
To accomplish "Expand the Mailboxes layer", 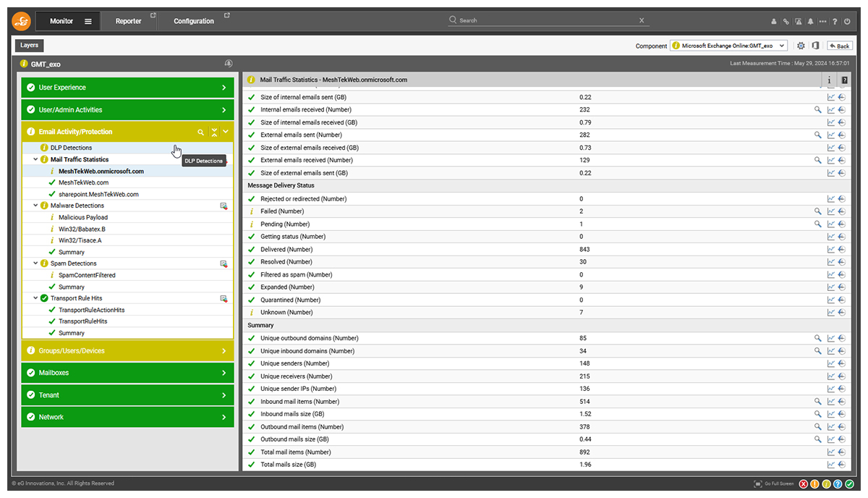I will tap(127, 373).
